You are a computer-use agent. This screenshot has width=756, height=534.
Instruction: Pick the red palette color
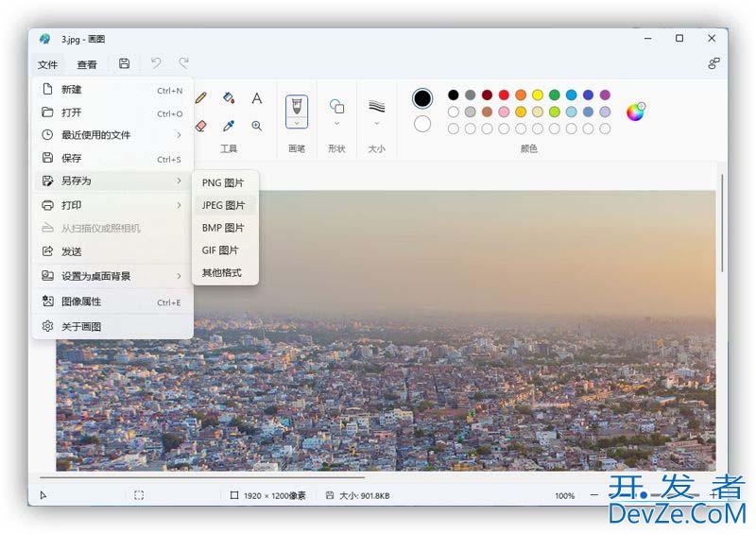point(504,95)
